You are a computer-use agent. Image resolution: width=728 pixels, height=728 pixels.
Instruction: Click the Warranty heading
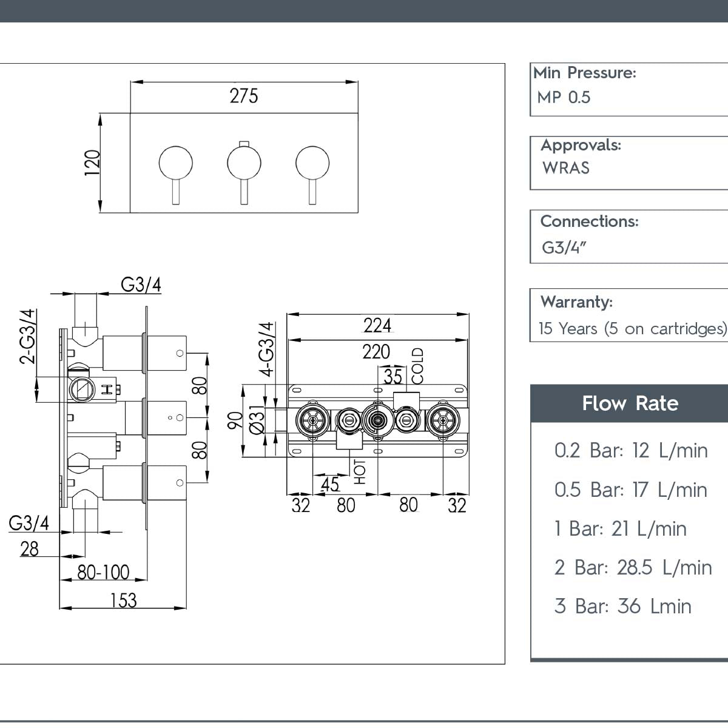[576, 302]
